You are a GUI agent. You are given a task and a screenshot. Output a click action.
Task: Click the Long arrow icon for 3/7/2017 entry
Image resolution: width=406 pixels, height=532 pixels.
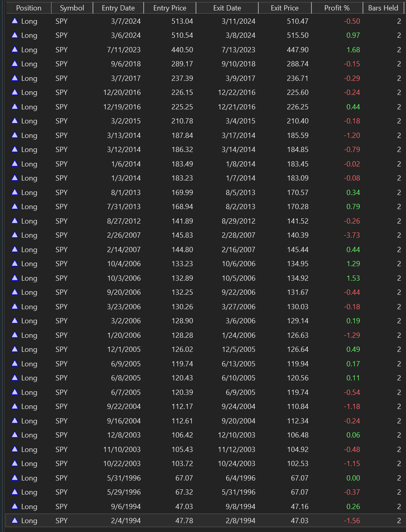pyautogui.click(x=15, y=78)
